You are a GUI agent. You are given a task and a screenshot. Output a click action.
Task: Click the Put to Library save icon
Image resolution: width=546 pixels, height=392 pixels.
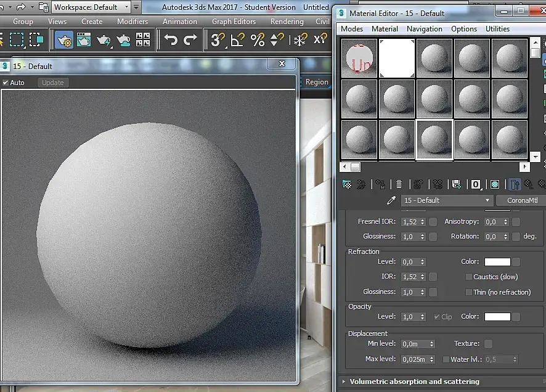click(456, 184)
